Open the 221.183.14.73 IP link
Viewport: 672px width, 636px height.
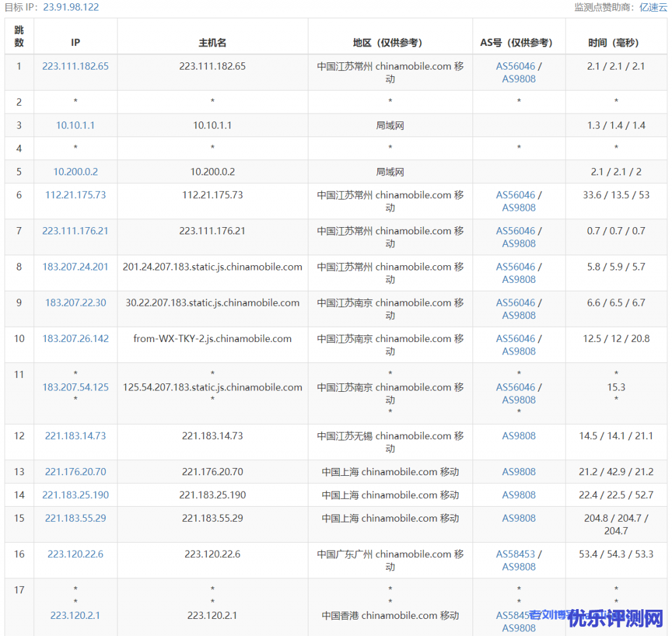pos(75,436)
